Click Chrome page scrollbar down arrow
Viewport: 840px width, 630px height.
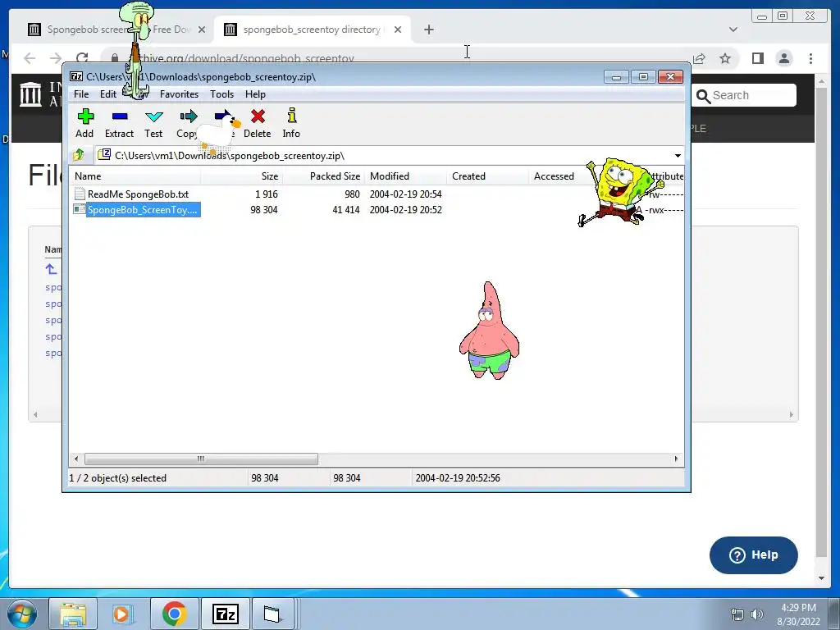point(822,578)
